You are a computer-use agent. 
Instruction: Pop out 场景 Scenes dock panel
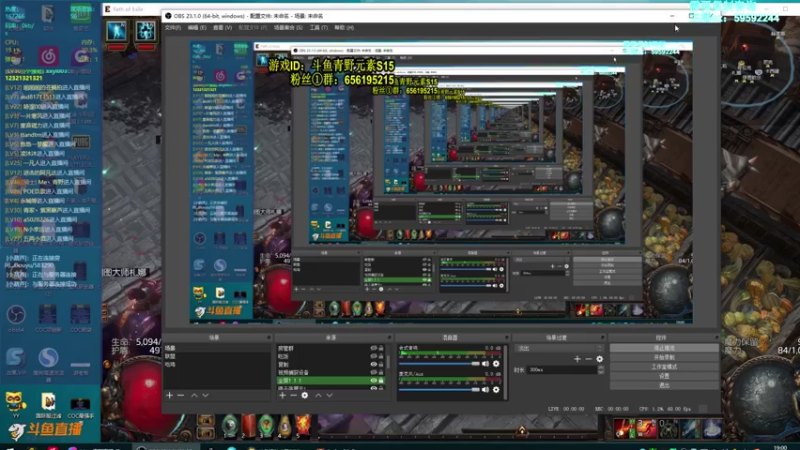tap(268, 337)
